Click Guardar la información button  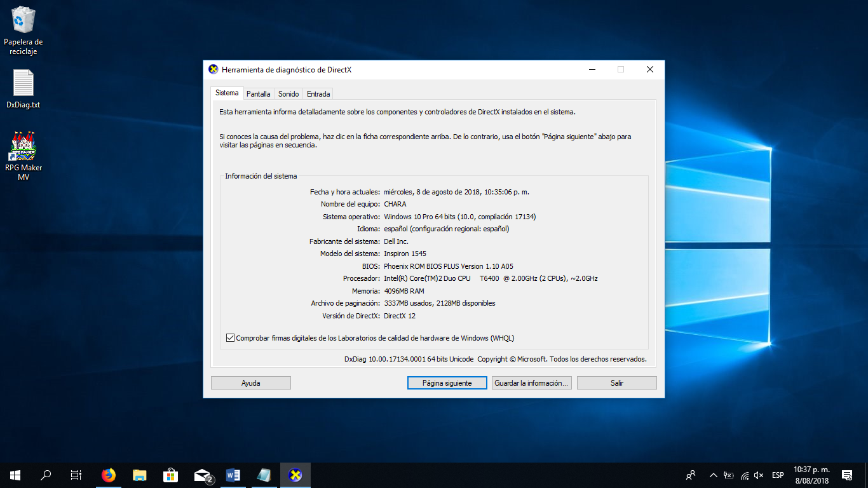click(532, 383)
